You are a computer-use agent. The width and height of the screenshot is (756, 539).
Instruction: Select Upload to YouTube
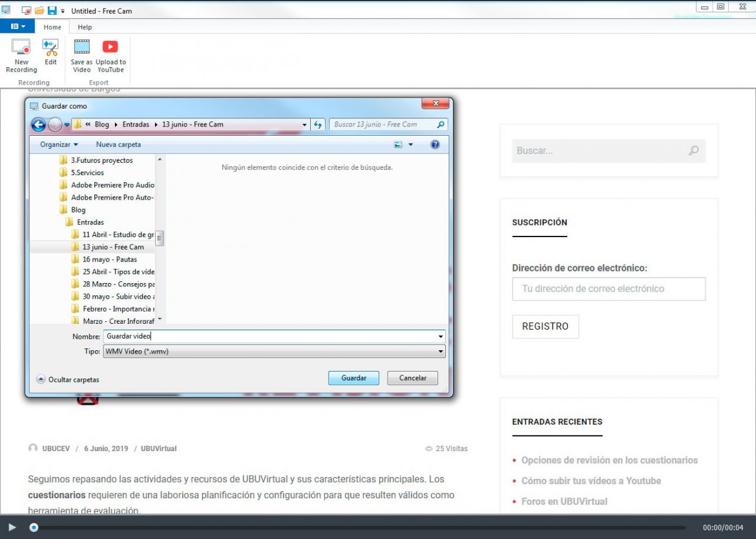(110, 56)
